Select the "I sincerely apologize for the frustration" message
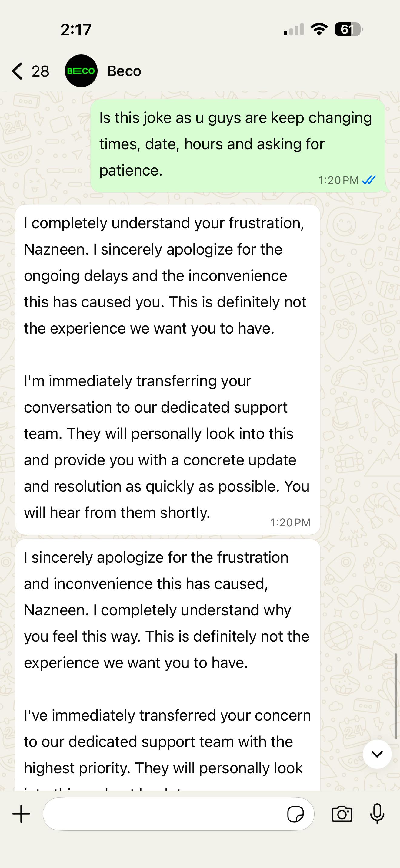The image size is (400, 868). click(x=167, y=664)
